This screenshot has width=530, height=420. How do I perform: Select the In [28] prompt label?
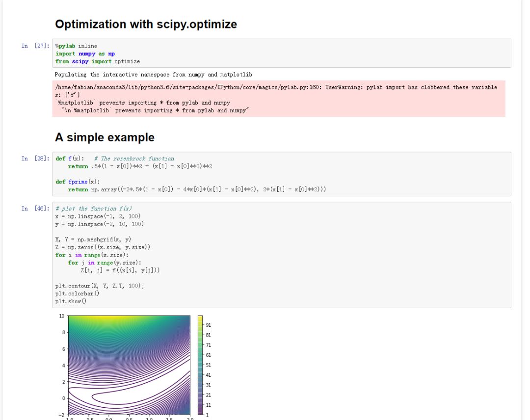point(35,158)
